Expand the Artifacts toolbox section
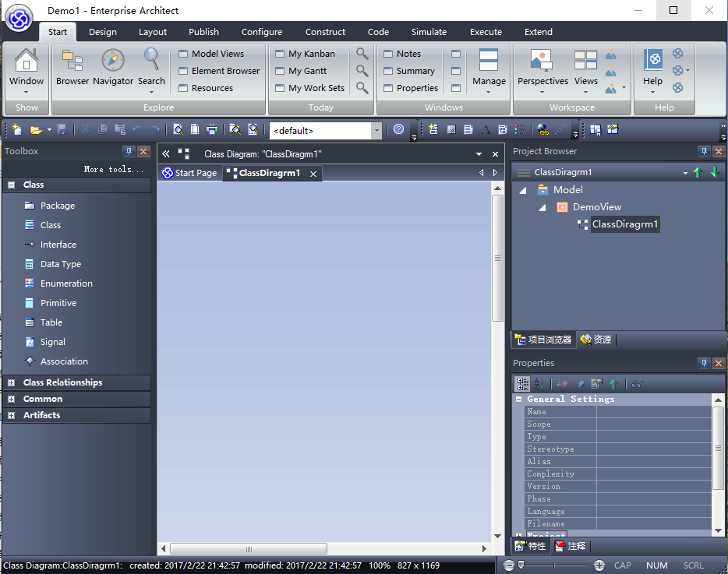Screen dimensions: 728x574 pos(12,415)
